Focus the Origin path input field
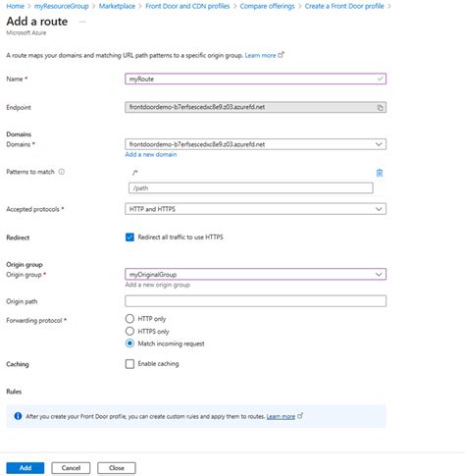Viewport: 465px width, 476px height. 255,301
